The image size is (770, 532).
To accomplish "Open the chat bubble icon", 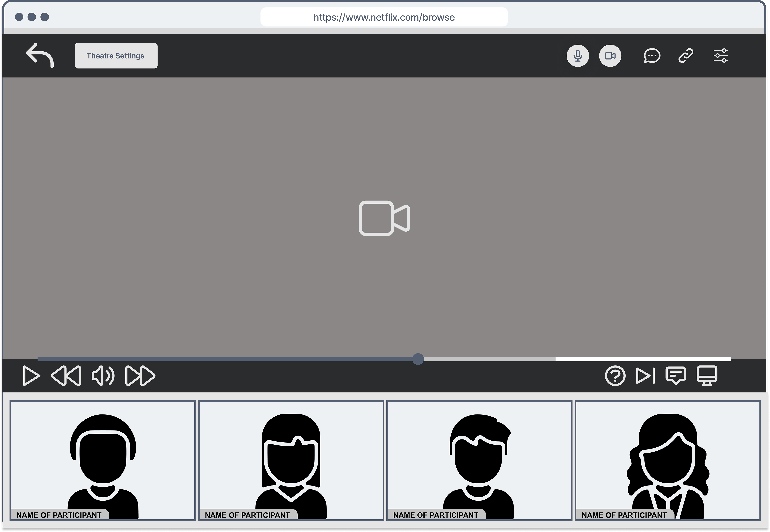I will [x=652, y=56].
